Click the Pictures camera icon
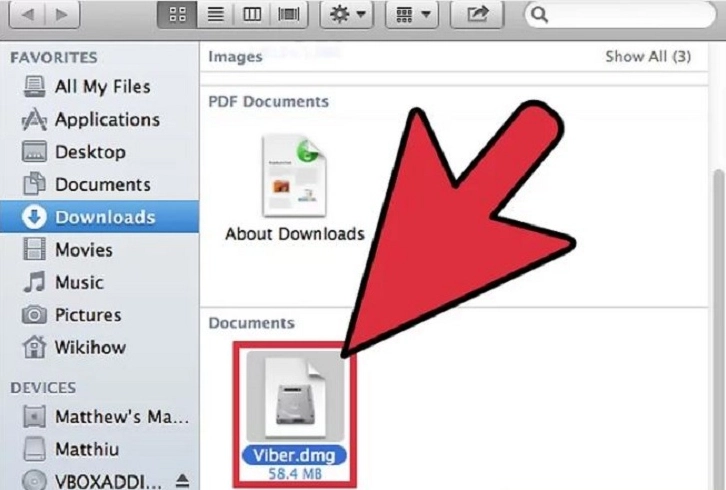This screenshot has width=726, height=490. click(34, 314)
